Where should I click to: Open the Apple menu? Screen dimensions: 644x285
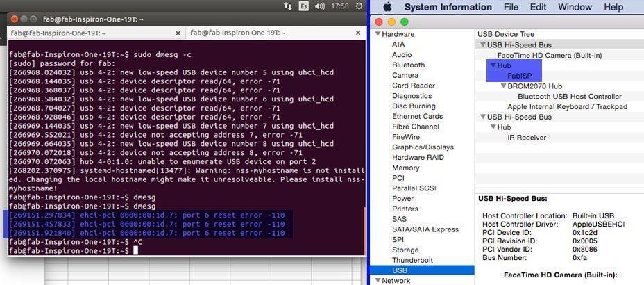pos(387,7)
